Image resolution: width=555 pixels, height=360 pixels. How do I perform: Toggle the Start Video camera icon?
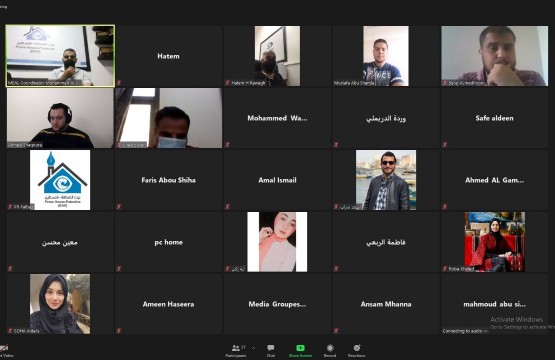[4, 348]
